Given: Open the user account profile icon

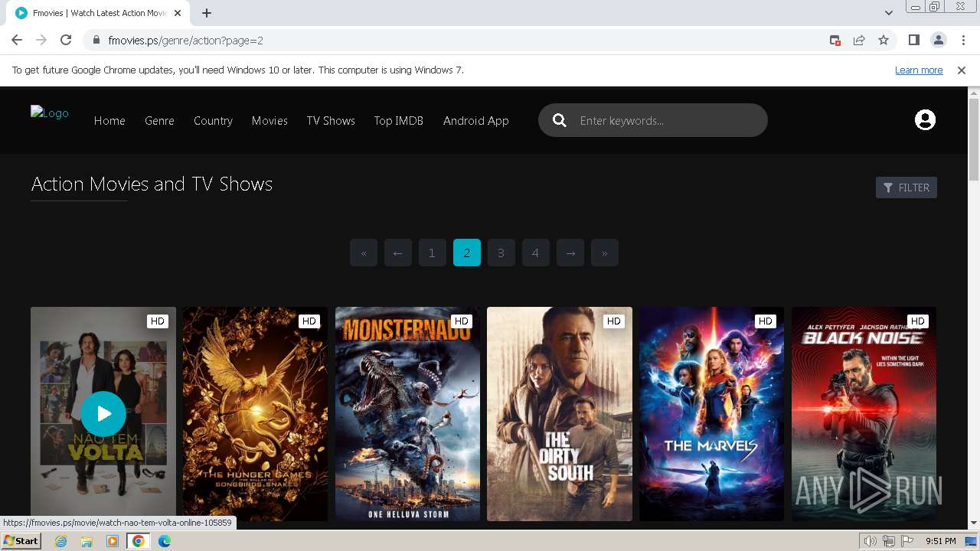Looking at the screenshot, I should point(925,120).
